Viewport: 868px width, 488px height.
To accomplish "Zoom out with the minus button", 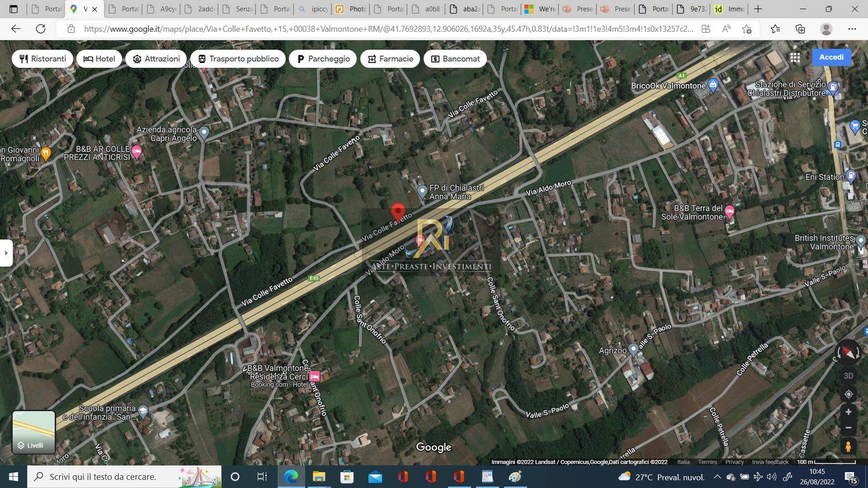I will click(x=848, y=428).
